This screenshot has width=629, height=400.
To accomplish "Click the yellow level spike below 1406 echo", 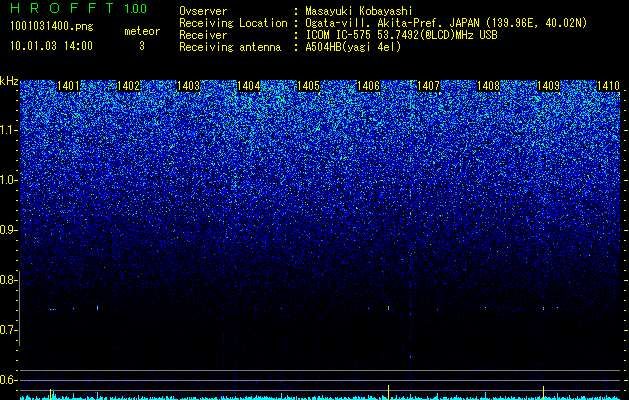I will coord(388,392).
